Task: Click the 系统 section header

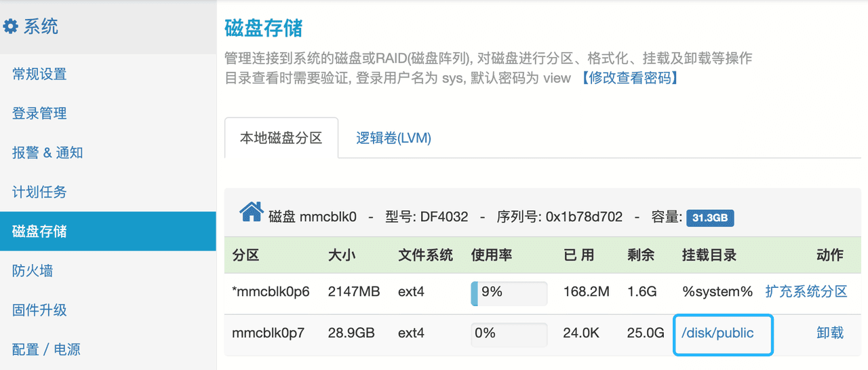Action: [x=41, y=27]
